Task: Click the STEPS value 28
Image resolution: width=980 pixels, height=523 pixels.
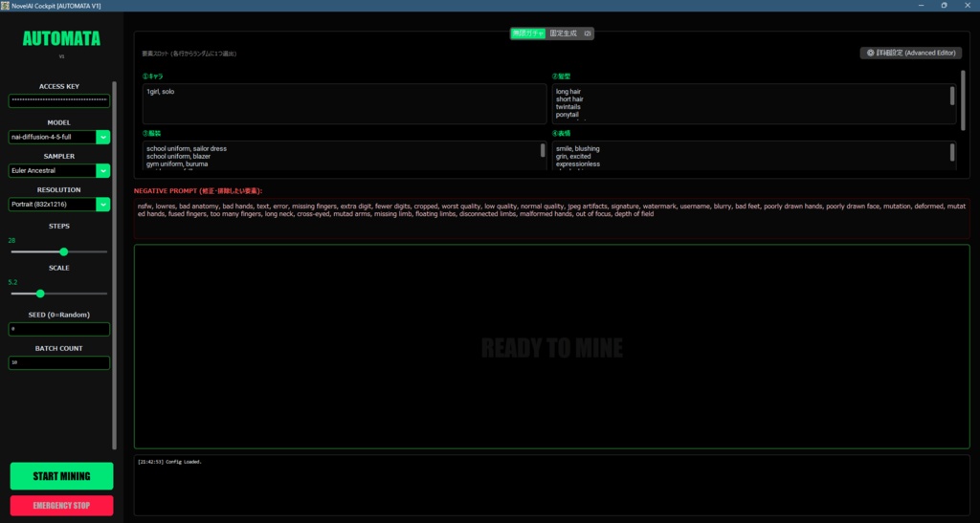Action: [11, 240]
